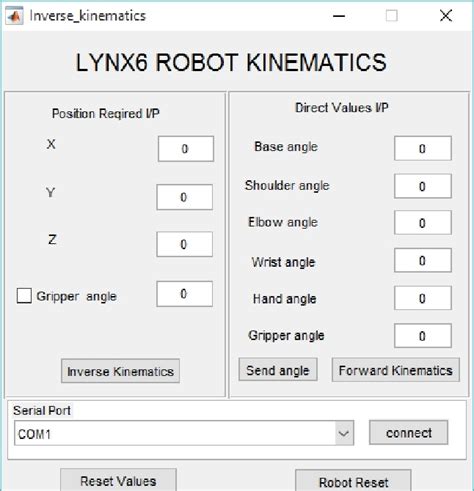Click the Direct Values I/P label

(342, 108)
